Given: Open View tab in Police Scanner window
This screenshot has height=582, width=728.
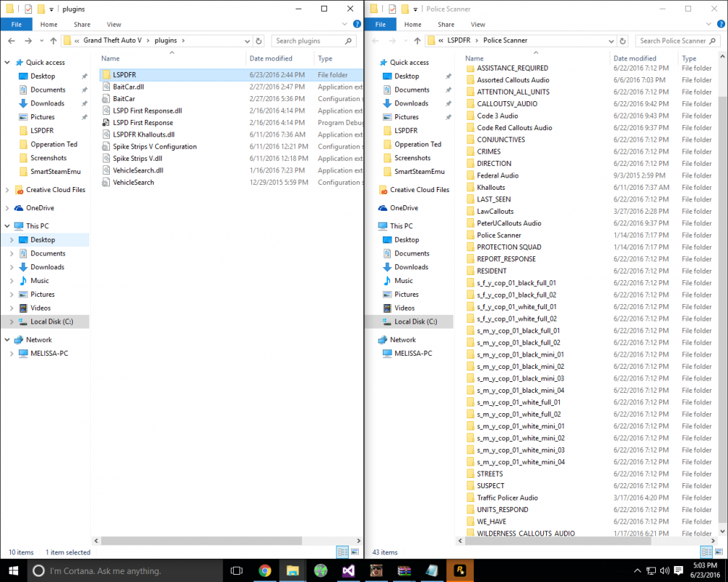Looking at the screenshot, I should click(x=478, y=25).
